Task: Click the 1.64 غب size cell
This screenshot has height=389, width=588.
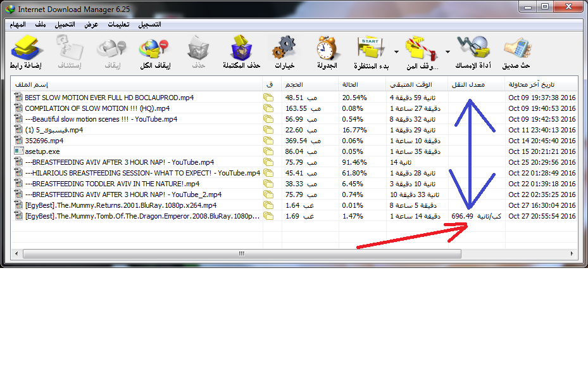Action: pyautogui.click(x=299, y=205)
